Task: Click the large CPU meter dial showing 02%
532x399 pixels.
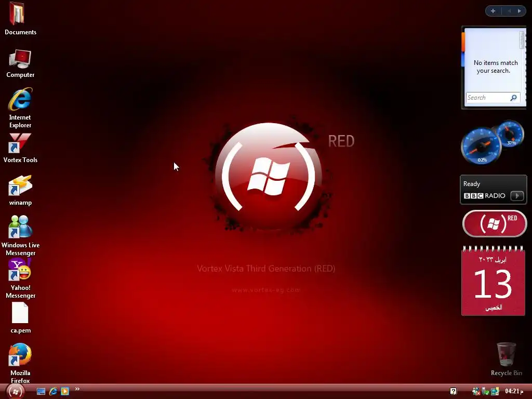Action: click(x=481, y=146)
